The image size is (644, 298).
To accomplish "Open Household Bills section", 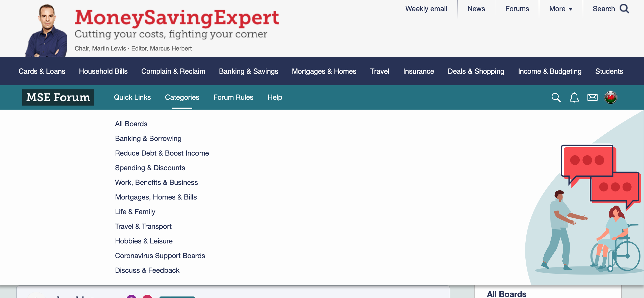I will [103, 71].
